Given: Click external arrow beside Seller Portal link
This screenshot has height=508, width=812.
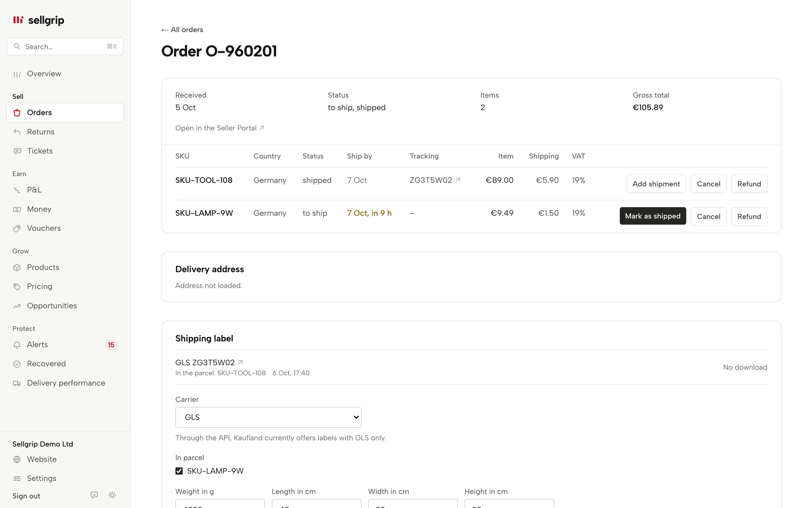Looking at the screenshot, I should pos(262,128).
